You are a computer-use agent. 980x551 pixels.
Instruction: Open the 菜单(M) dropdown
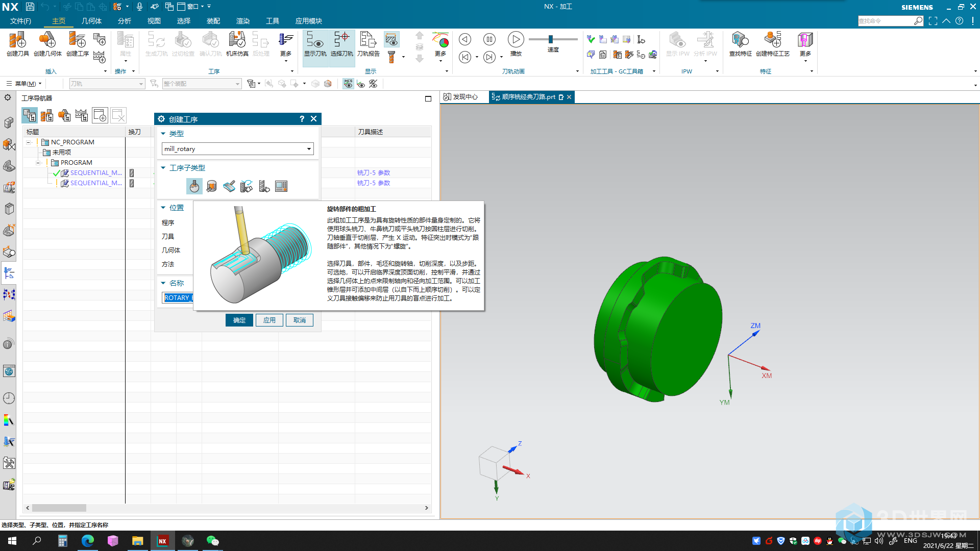(x=23, y=84)
